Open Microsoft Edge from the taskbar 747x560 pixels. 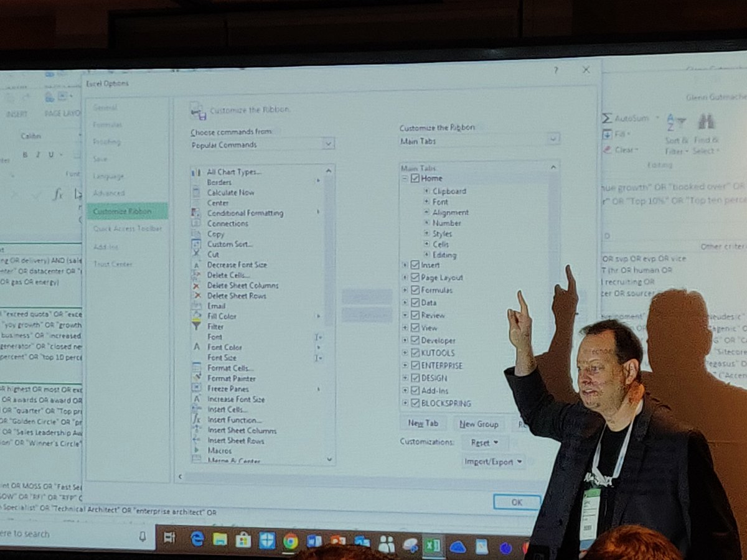(x=197, y=539)
